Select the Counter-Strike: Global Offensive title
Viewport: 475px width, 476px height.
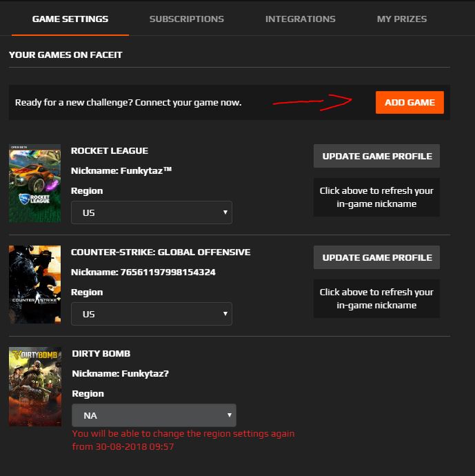click(x=161, y=252)
